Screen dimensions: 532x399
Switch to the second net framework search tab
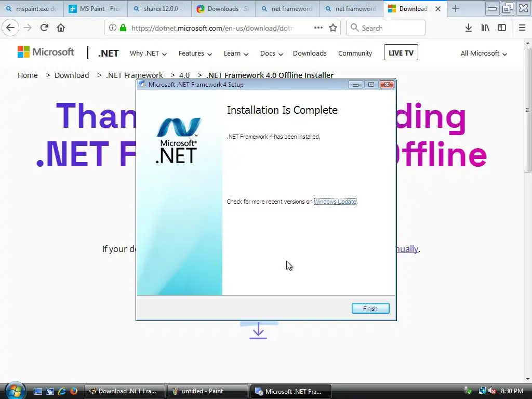tap(351, 9)
